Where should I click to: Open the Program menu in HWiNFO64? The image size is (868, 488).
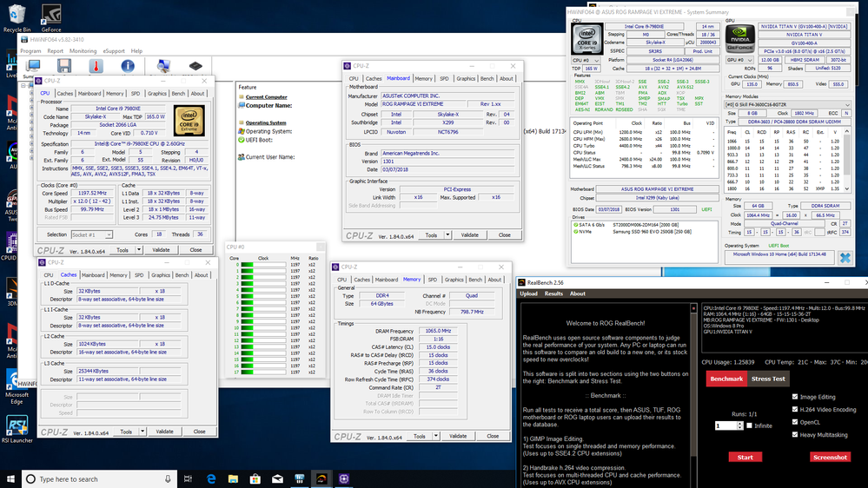coord(30,51)
